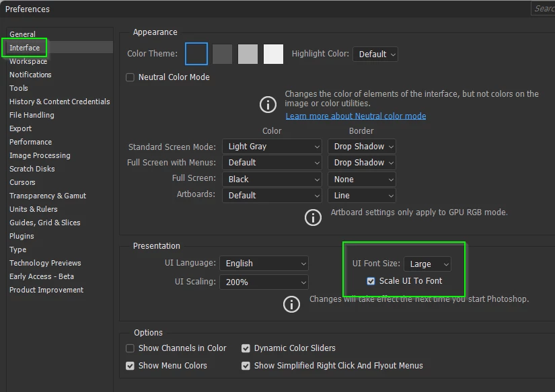Viewport: 555px width, 392px height.
Task: Open the Type preferences category
Action: [17, 249]
